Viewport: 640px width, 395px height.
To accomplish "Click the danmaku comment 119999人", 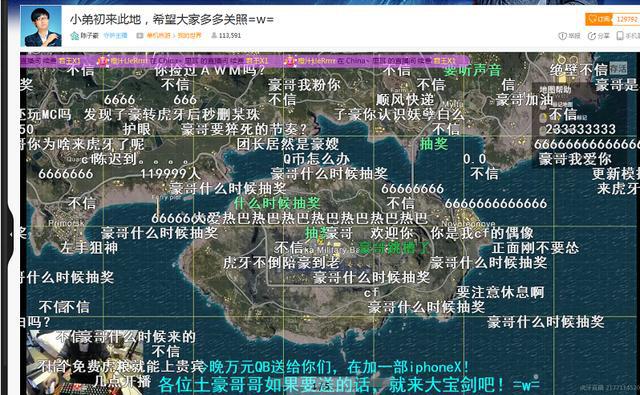I will pos(170,174).
